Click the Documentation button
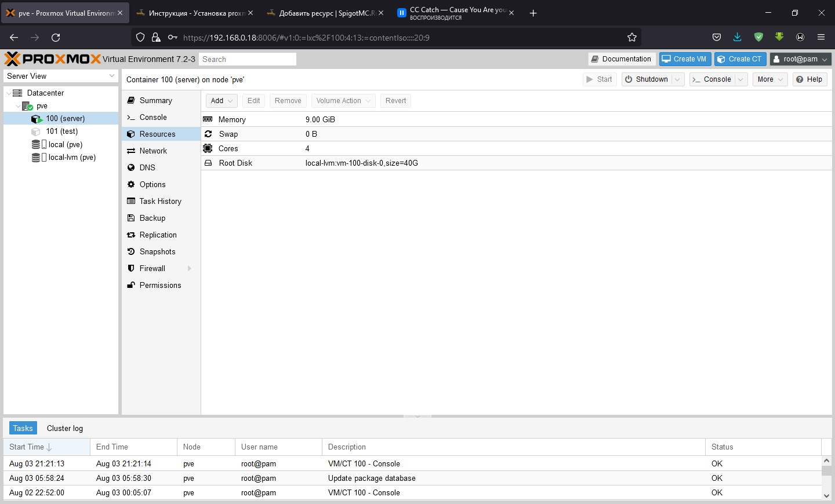Viewport: 835px width, 504px height. 622,59
